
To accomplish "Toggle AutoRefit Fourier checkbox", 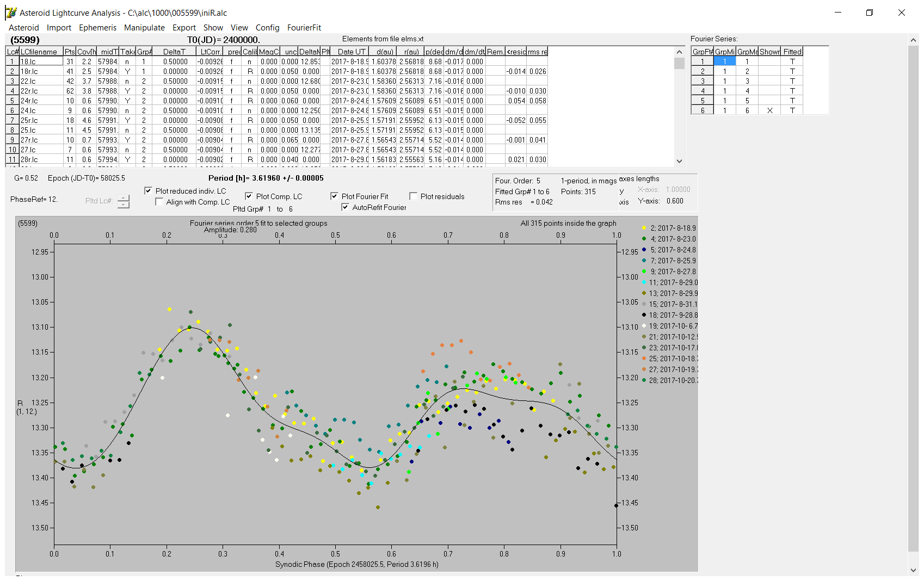I will pos(345,207).
